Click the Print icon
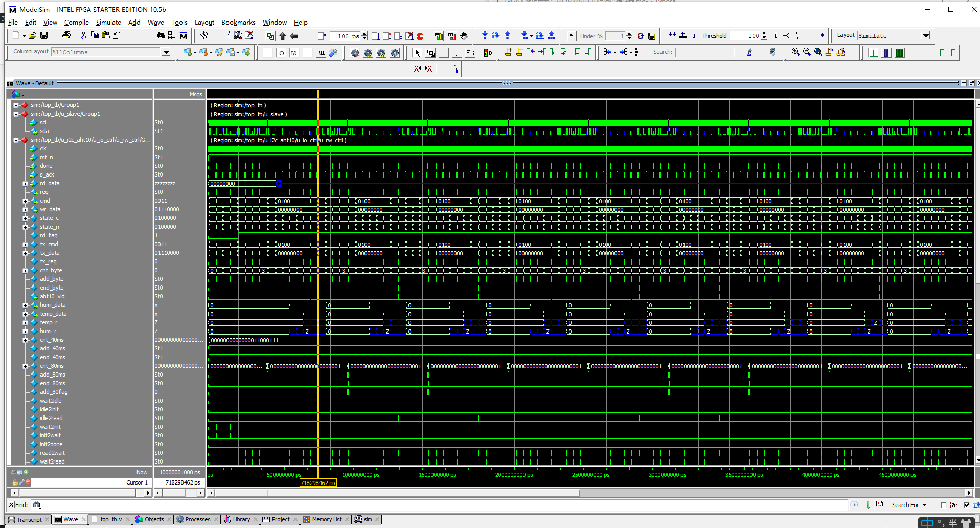980x528 pixels. [x=67, y=35]
